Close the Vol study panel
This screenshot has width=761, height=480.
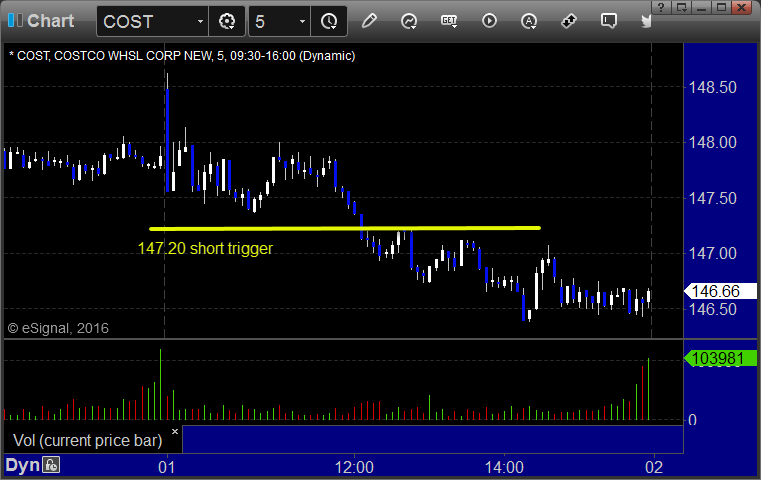(x=175, y=431)
